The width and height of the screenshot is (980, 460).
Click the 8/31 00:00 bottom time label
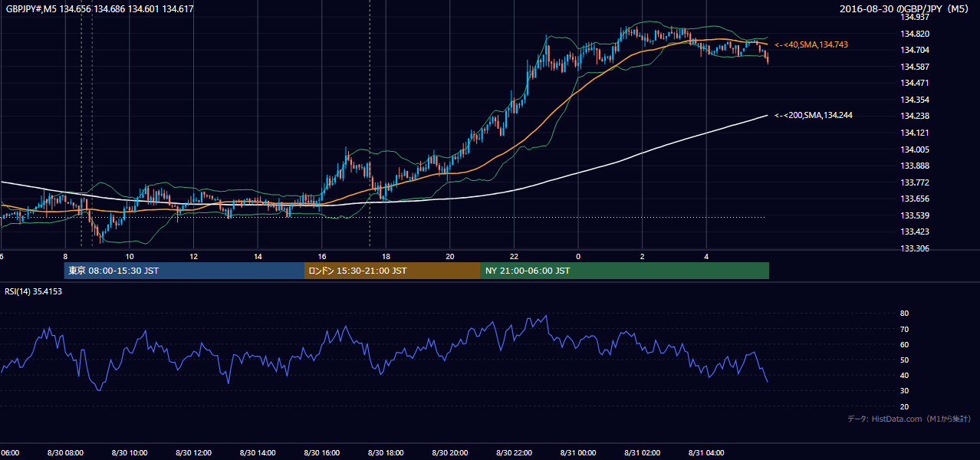coord(578,453)
